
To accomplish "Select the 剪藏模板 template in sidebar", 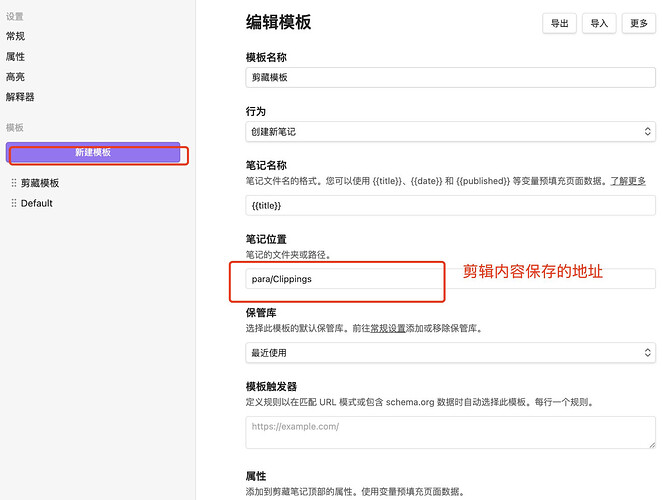I will click(40, 183).
